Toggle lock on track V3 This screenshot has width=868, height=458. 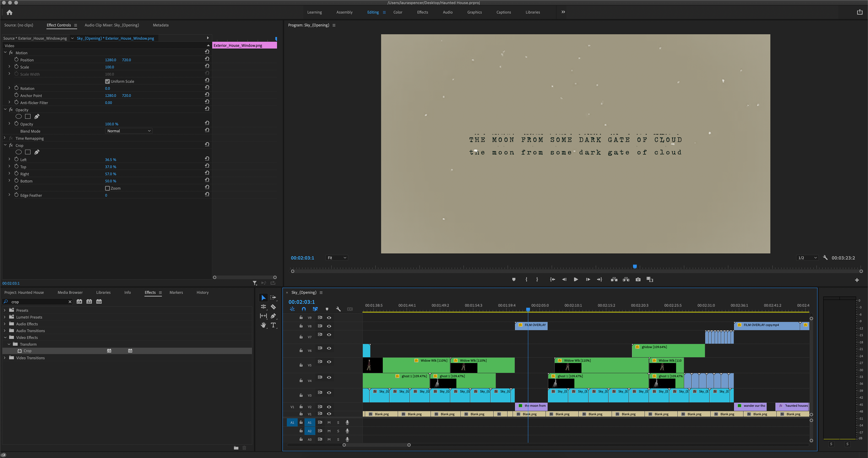point(301,395)
